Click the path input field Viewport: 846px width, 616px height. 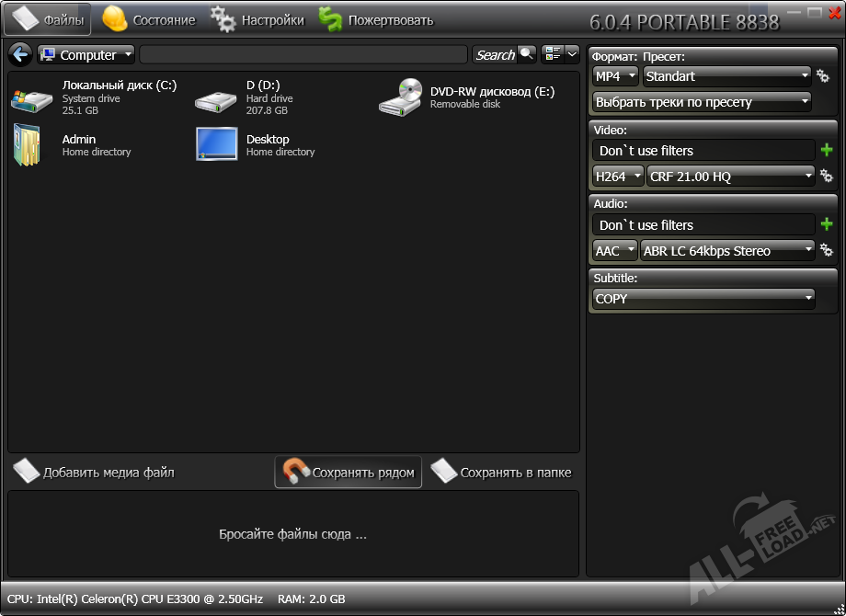tap(303, 54)
